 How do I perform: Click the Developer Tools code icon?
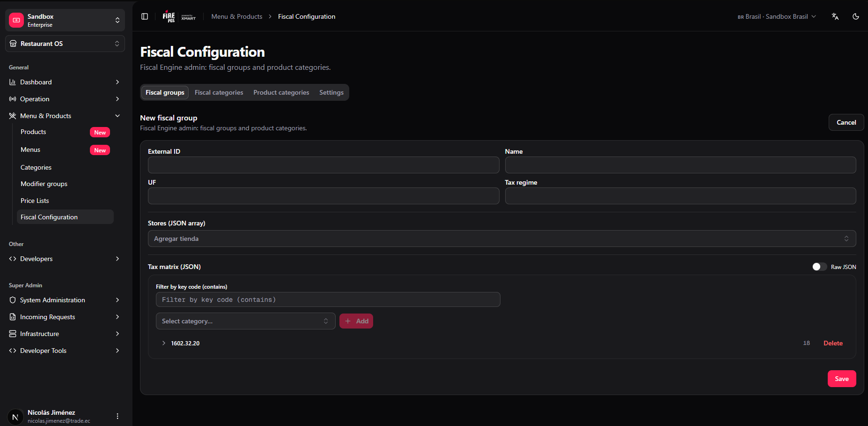[x=13, y=351]
